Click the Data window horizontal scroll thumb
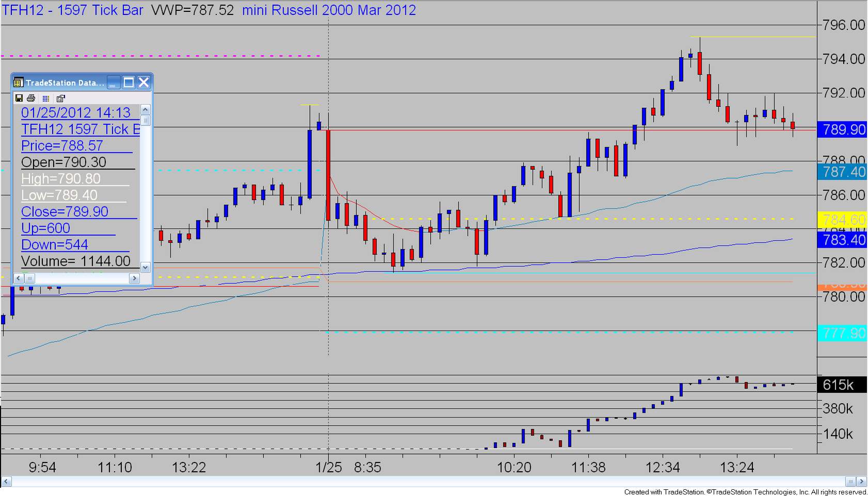The width and height of the screenshot is (868, 496). pos(29,278)
